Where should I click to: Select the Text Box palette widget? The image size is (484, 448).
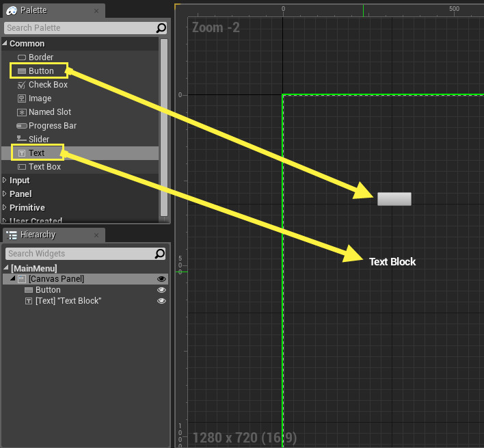(x=44, y=167)
